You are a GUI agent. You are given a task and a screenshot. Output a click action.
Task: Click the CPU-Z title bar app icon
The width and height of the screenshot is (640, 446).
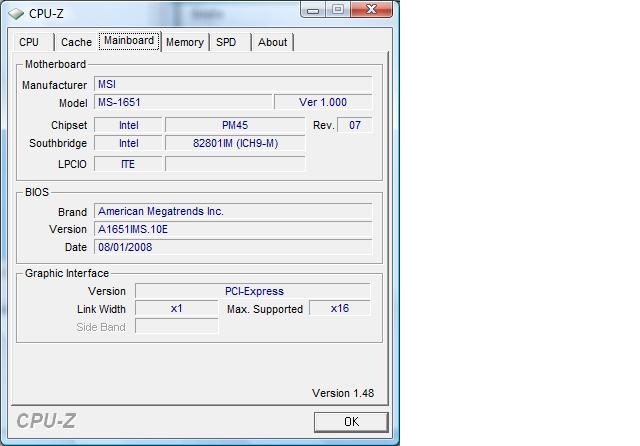[16, 14]
